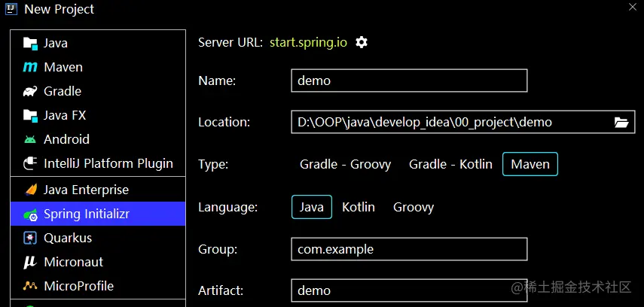Image resolution: width=644 pixels, height=307 pixels.
Task: Select Gradle - Groovy project type
Action: (x=346, y=164)
